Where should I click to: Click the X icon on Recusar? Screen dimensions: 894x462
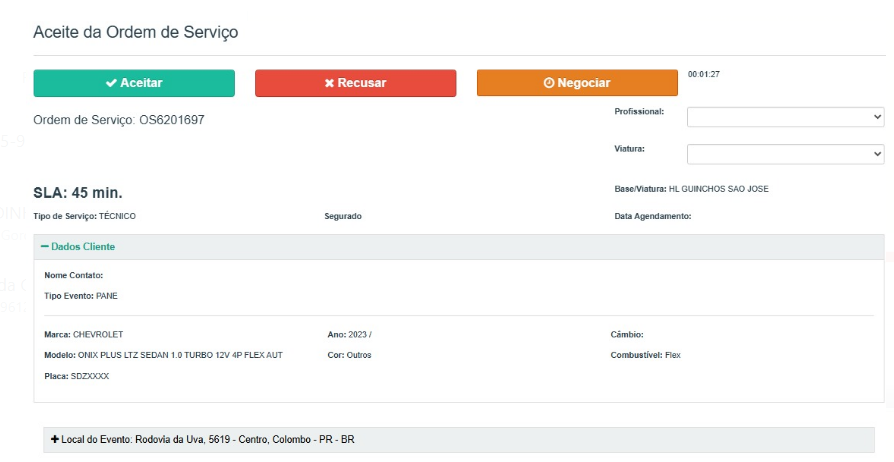pyautogui.click(x=329, y=83)
